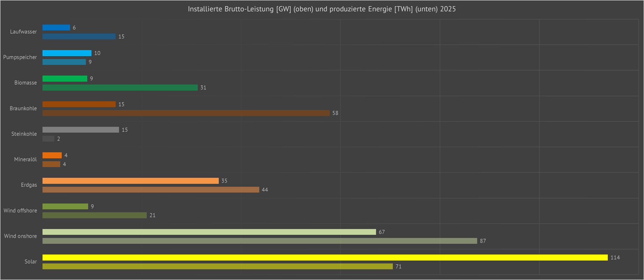644x280 pixels.
Task: Select the Mineralöl category label
Action: point(25,159)
